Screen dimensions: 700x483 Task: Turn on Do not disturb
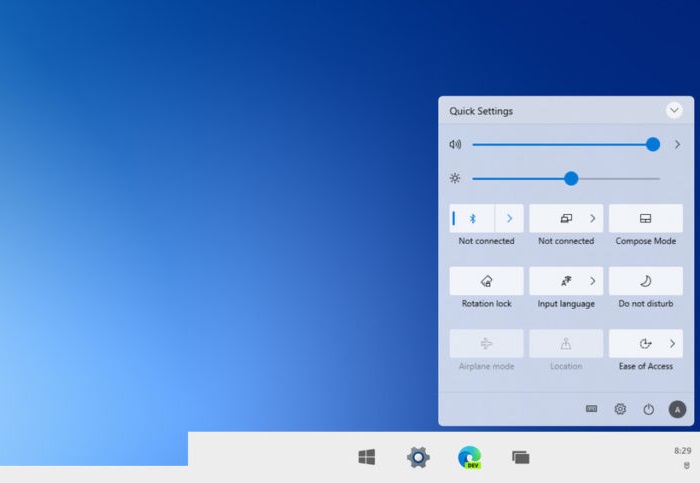tap(645, 281)
